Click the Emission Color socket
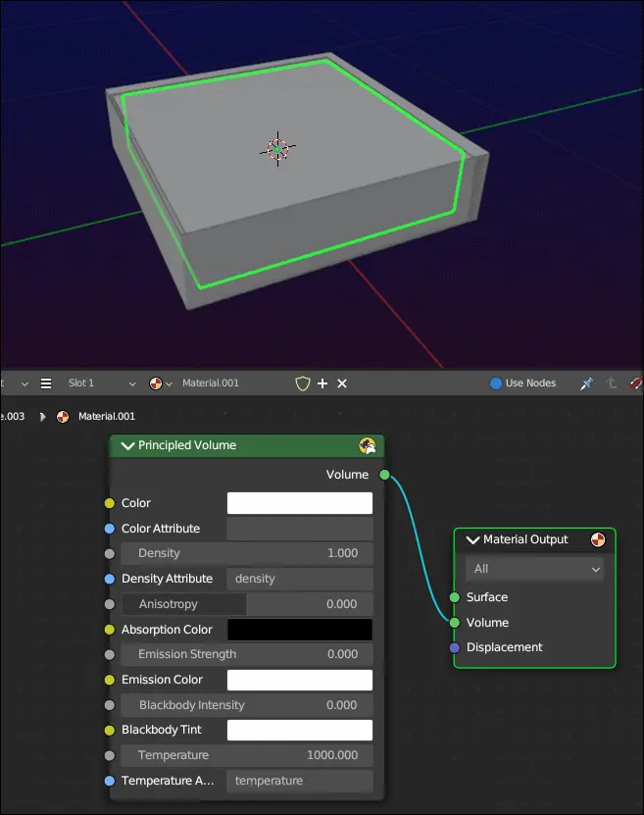 pyautogui.click(x=109, y=680)
